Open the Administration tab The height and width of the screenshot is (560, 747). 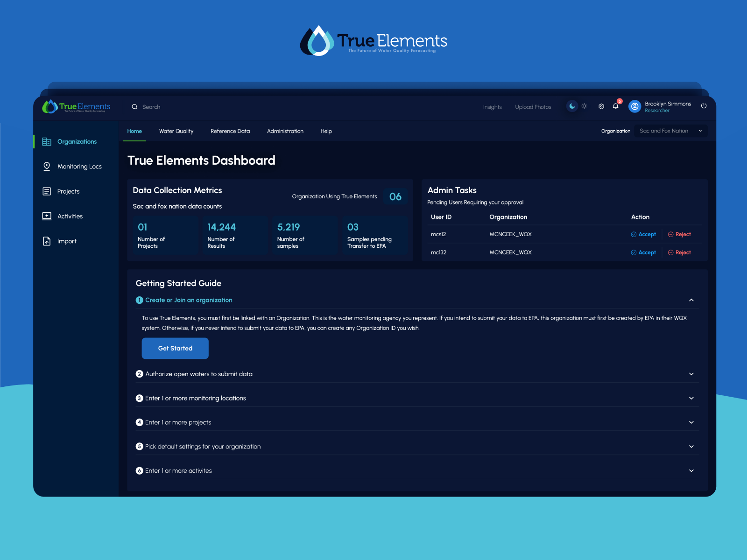285,131
